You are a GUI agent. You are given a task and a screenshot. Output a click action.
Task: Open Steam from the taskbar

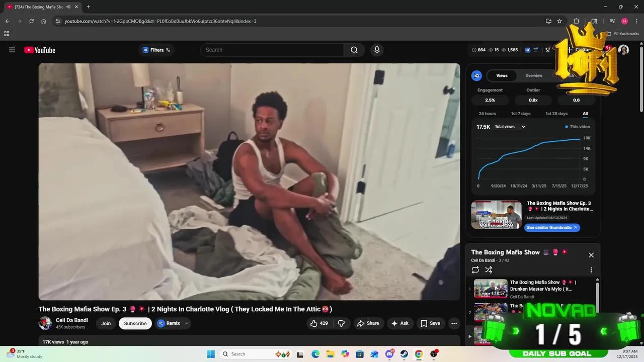tap(404, 354)
